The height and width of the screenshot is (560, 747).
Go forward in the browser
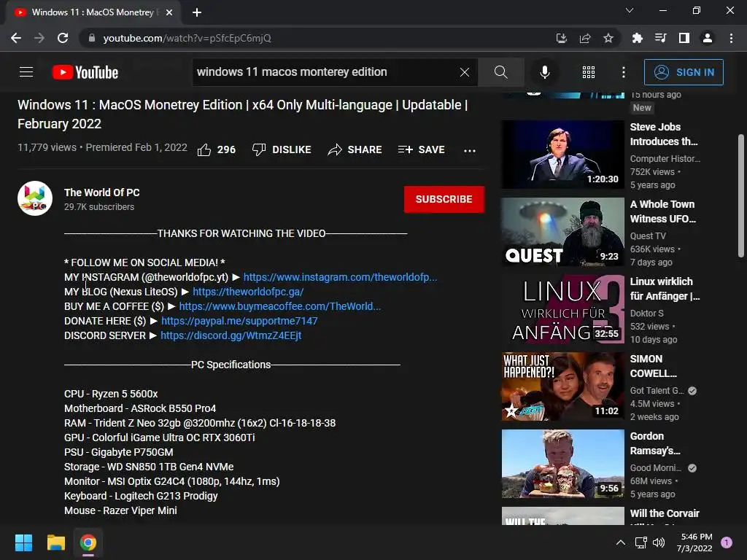coord(39,38)
